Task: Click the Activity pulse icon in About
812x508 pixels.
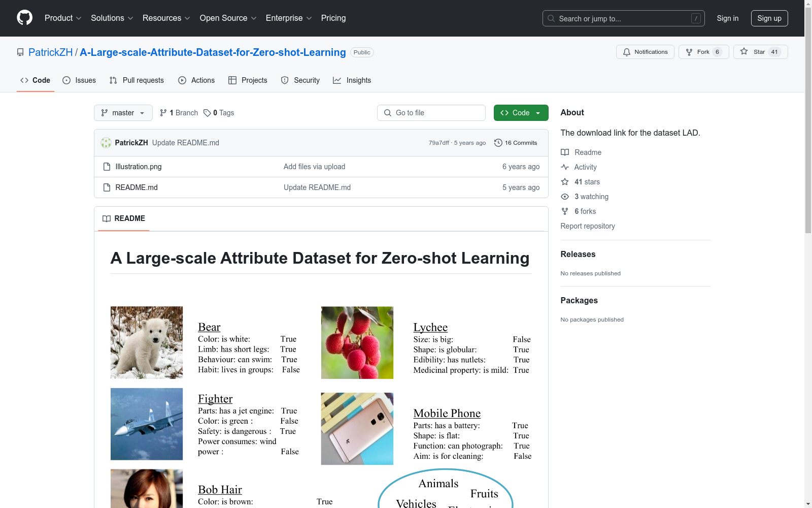Action: pos(565,167)
